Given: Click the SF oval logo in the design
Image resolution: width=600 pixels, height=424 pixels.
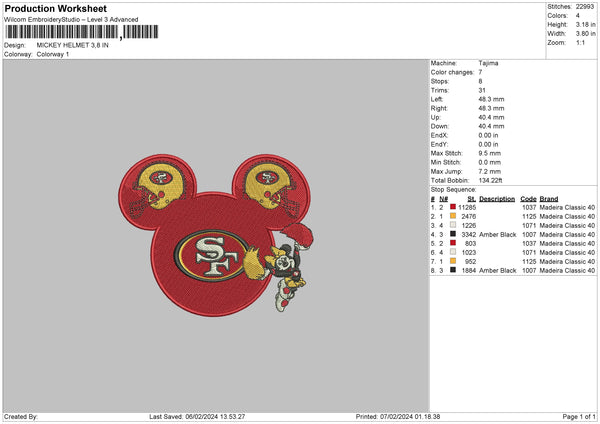Looking at the screenshot, I should [212, 256].
